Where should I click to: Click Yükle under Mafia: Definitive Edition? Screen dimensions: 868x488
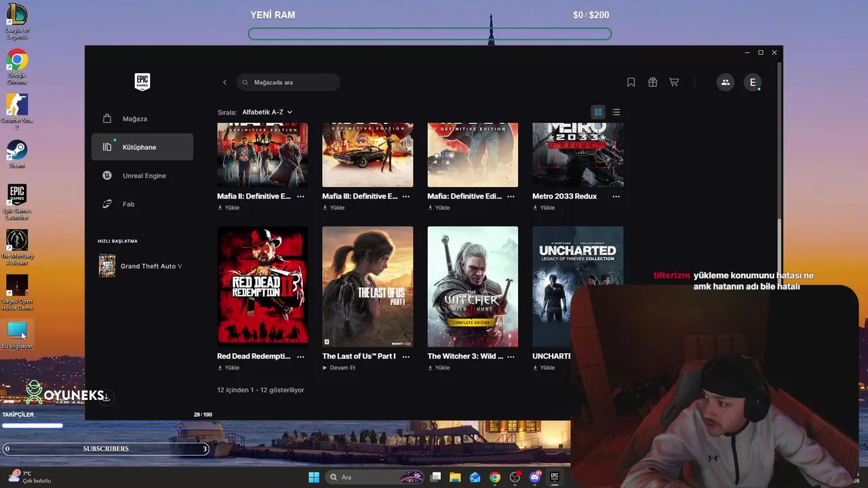[x=439, y=207]
